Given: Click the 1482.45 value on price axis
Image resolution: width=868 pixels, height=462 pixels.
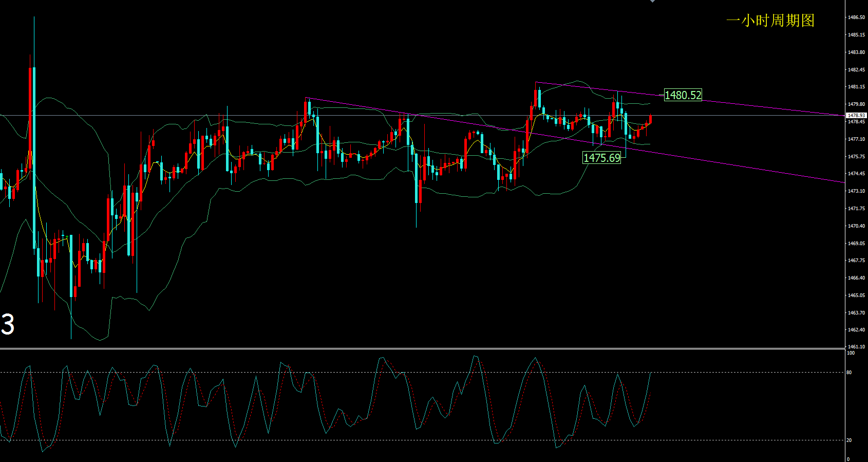Looking at the screenshot, I should click(856, 70).
